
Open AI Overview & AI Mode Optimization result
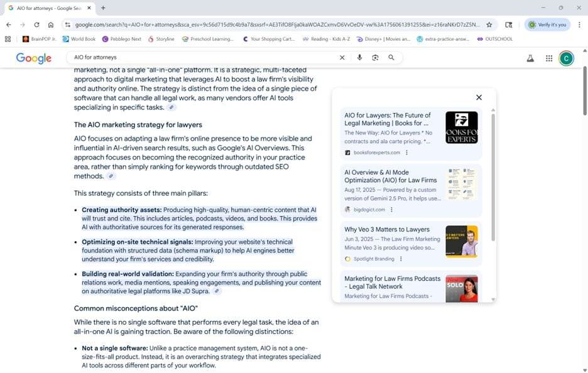tap(390, 176)
